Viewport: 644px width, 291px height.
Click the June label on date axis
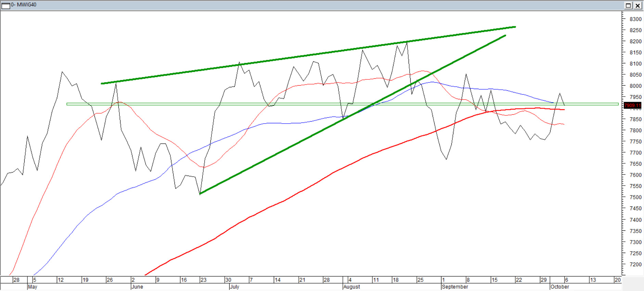click(x=137, y=287)
